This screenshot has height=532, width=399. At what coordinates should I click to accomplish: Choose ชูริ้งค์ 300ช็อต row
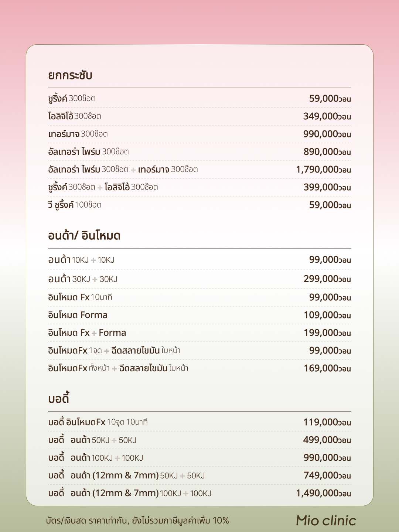pos(199,99)
